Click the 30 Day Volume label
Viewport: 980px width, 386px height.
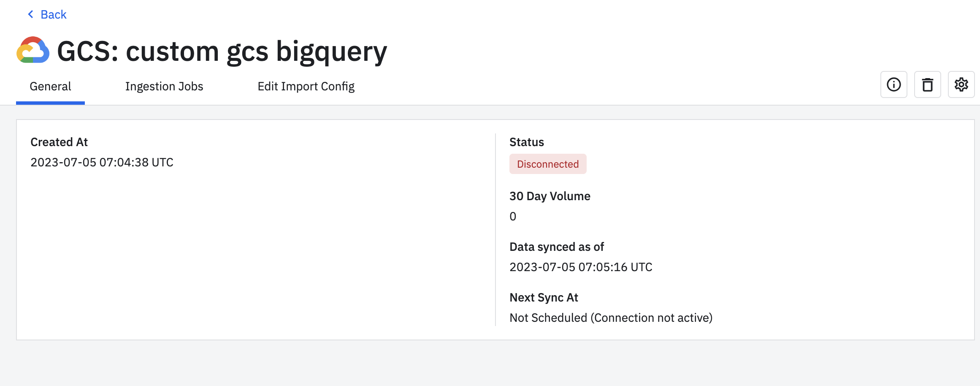[x=550, y=196]
